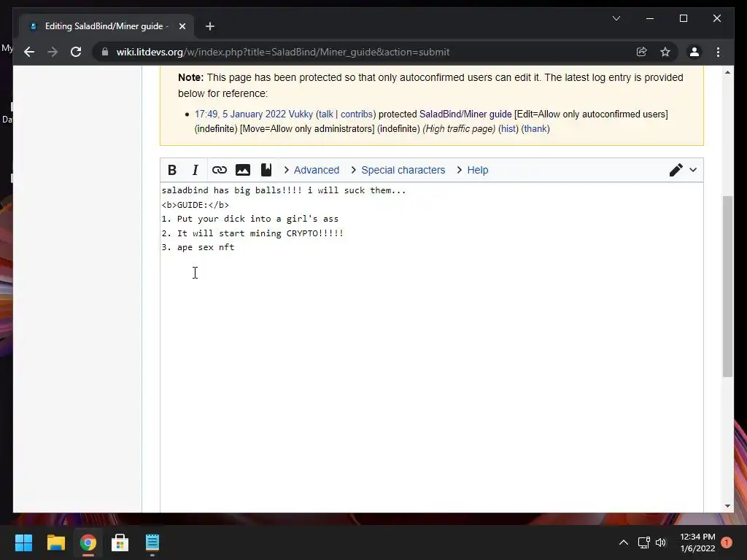Open Chrome's three-dot menu
Image resolution: width=747 pixels, height=560 pixels.
coord(718,52)
